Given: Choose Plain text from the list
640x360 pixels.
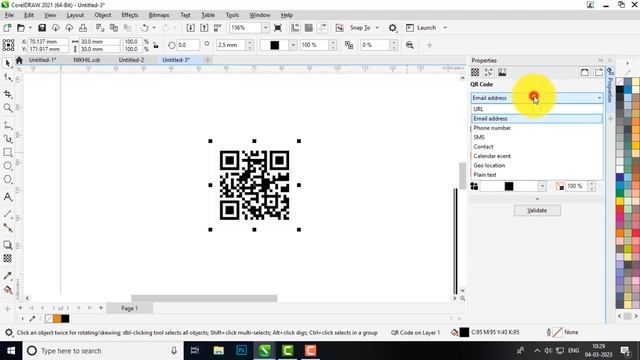Looking at the screenshot, I should click(x=537, y=175).
